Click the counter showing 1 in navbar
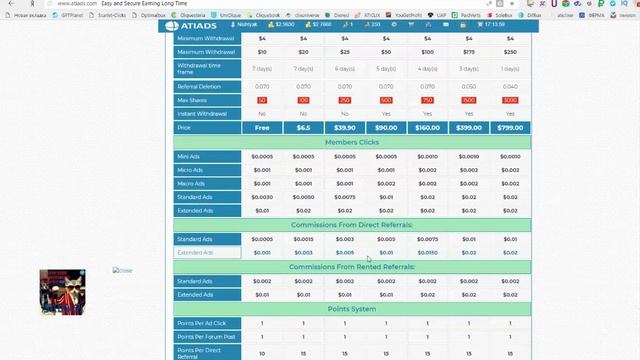This screenshot has height=360, width=640. (x=348, y=24)
